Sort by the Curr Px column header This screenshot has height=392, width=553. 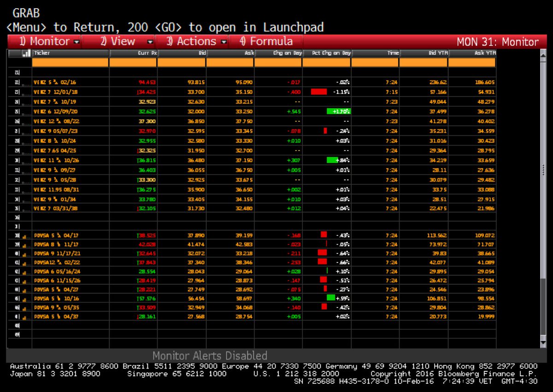133,53
